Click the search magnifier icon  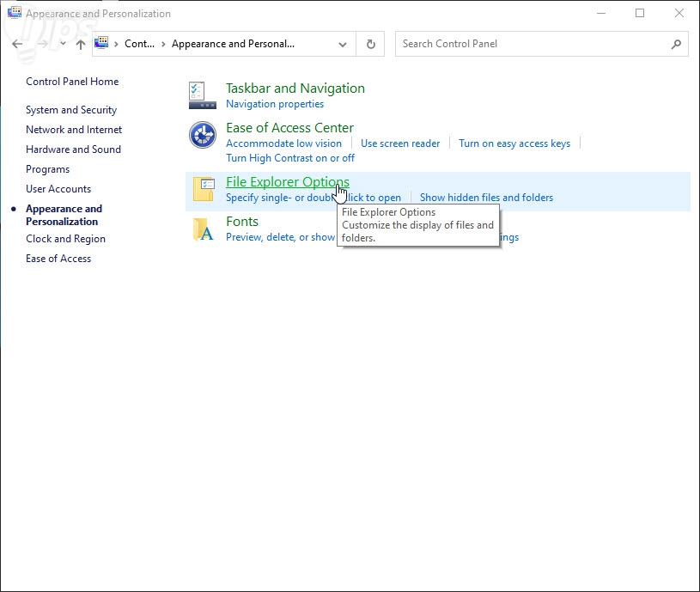tap(676, 44)
